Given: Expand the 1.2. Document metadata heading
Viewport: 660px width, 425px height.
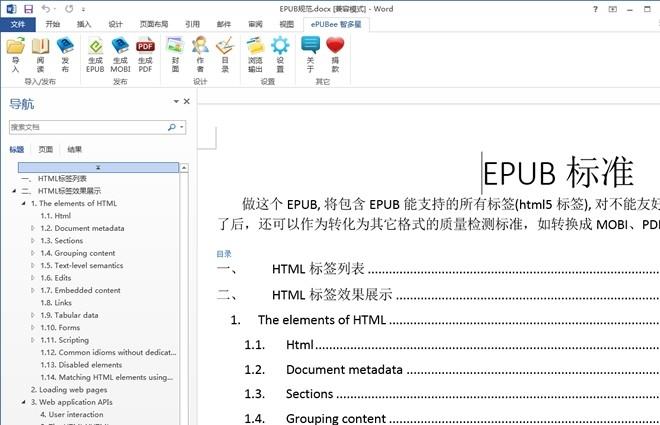Looking at the screenshot, I should pos(33,228).
